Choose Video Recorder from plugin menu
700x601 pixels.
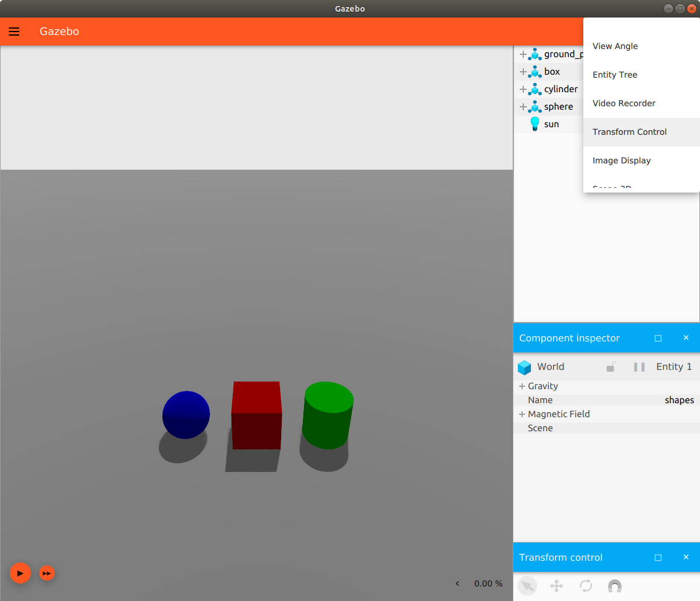(642, 103)
